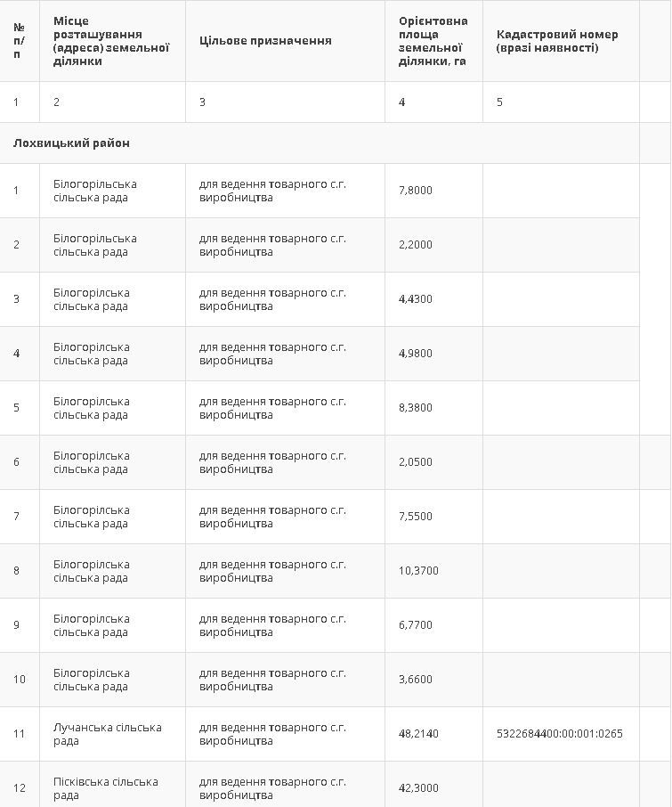Click the "Кадастровий номер" column header
Image resolution: width=672 pixels, height=807 pixels.
pyautogui.click(x=557, y=41)
